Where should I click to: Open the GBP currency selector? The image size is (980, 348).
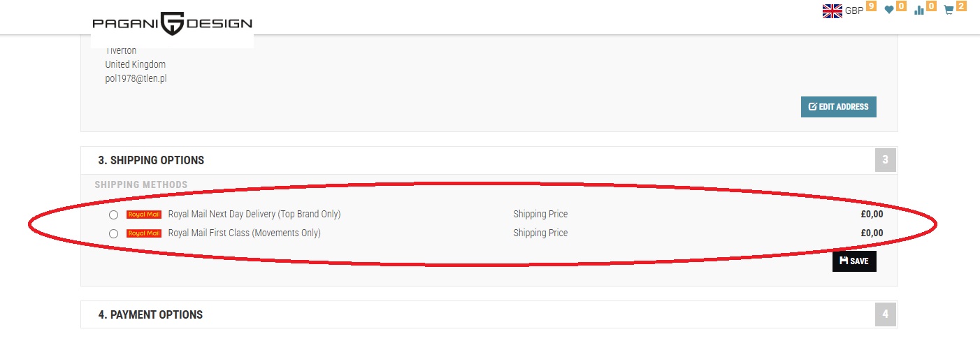tap(854, 10)
